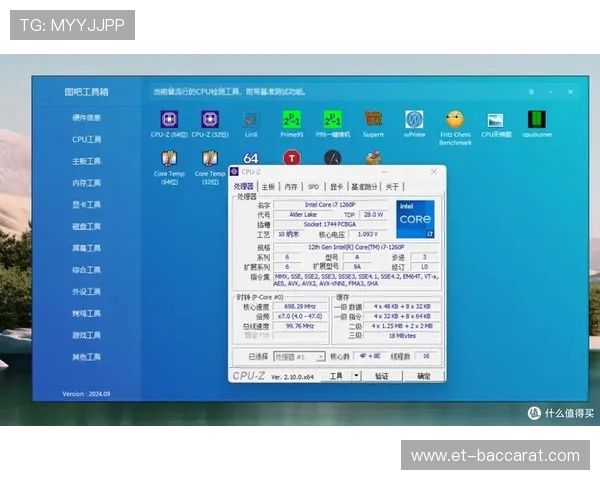The height and width of the screenshot is (480, 600).
Task: Click the socket value "Socket 1744 FCBGA"
Action: pyautogui.click(x=330, y=225)
